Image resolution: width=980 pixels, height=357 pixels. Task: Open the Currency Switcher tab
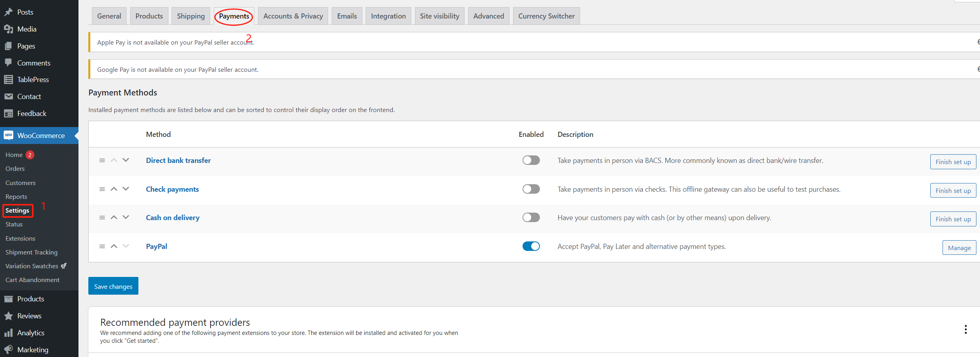coord(547,16)
